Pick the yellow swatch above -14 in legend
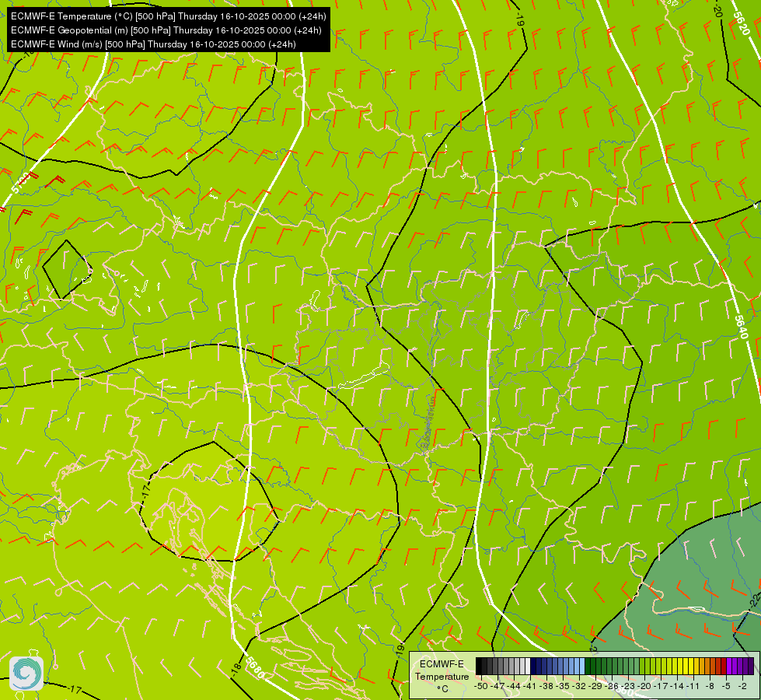This screenshot has width=761, height=700. tap(680, 666)
